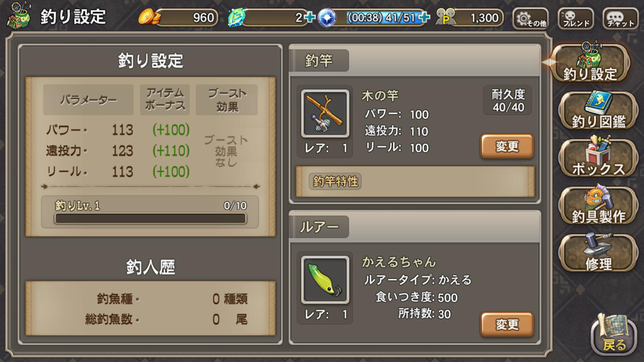
Task: Tap the friend points P icon
Action: [x=445, y=18]
